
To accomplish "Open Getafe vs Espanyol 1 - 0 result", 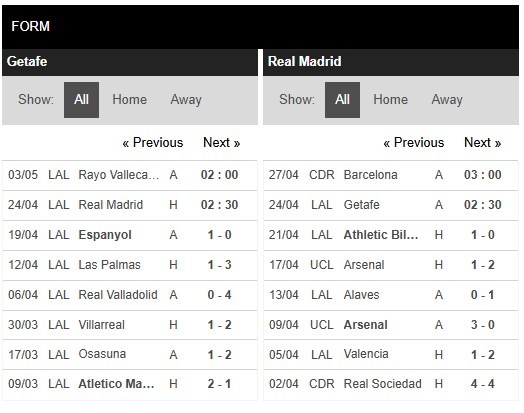I will (x=130, y=235).
